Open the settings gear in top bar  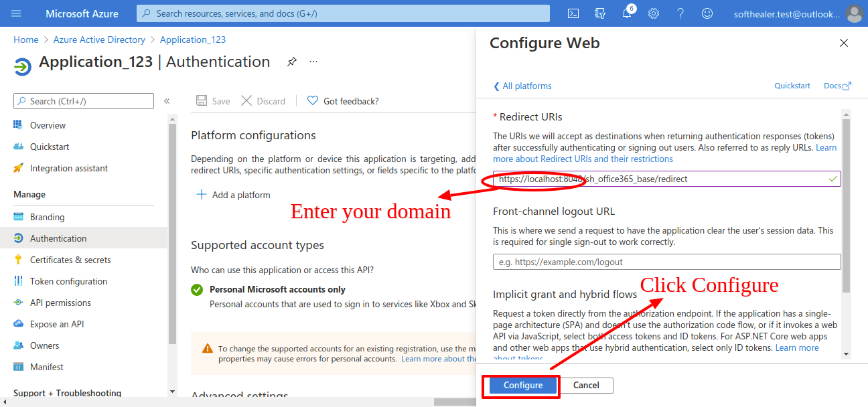click(654, 13)
